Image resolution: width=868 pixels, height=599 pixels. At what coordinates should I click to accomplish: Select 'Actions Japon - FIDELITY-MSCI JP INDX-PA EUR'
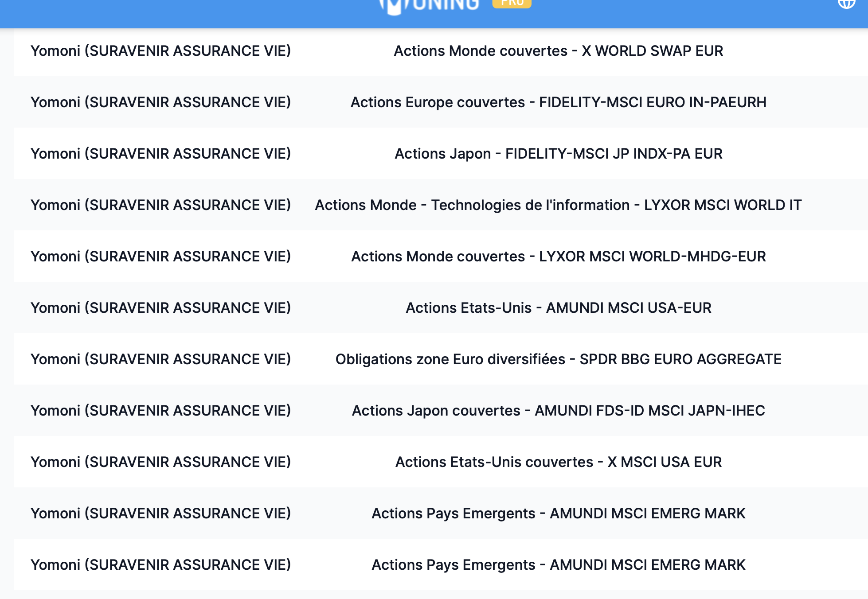(x=558, y=154)
